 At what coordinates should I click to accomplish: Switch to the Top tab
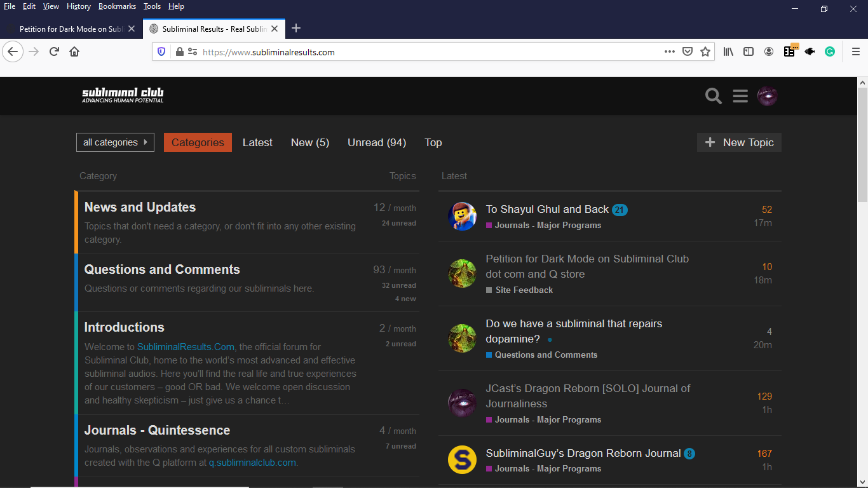(433, 142)
